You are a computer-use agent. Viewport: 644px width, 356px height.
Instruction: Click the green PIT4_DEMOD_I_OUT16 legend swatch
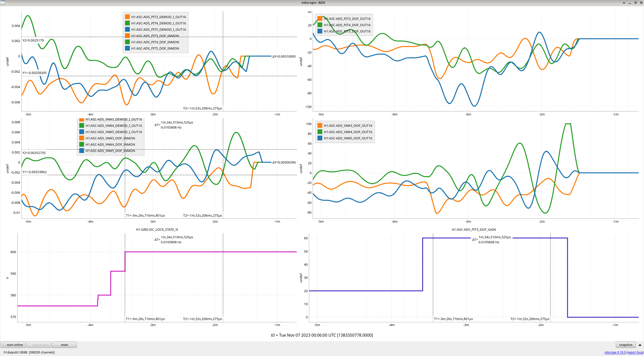coord(128,23)
